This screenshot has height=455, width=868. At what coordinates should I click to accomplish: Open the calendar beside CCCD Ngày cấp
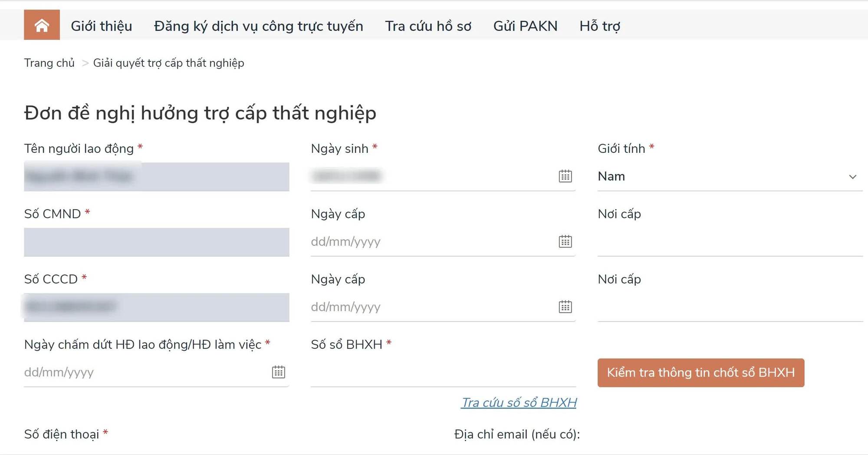(x=565, y=307)
